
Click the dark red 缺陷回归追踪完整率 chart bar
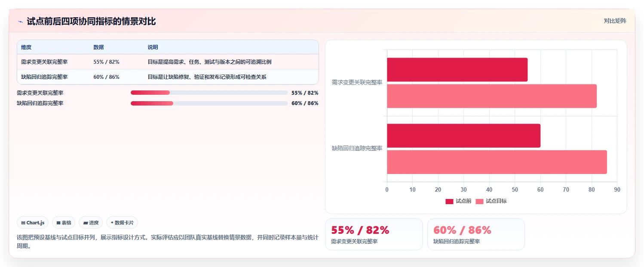(463, 136)
